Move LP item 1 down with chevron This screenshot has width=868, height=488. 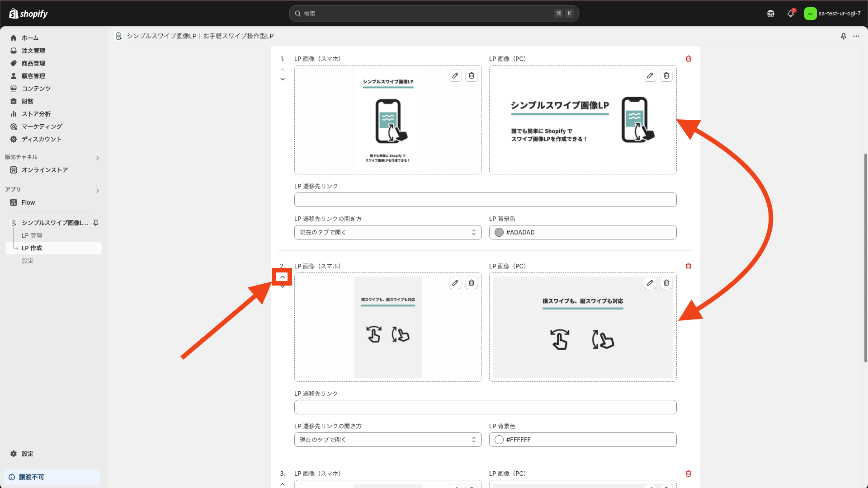pos(283,79)
